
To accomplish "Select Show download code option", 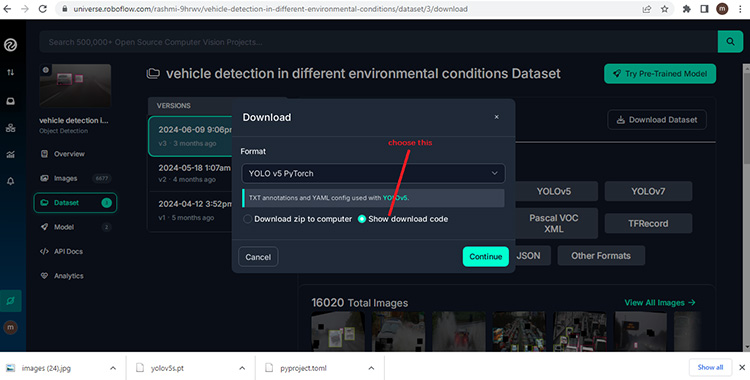I will point(403,219).
